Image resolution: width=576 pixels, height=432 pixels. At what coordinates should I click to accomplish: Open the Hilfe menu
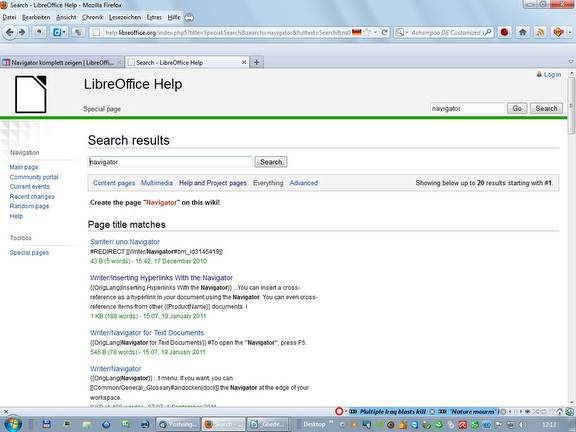[174, 17]
